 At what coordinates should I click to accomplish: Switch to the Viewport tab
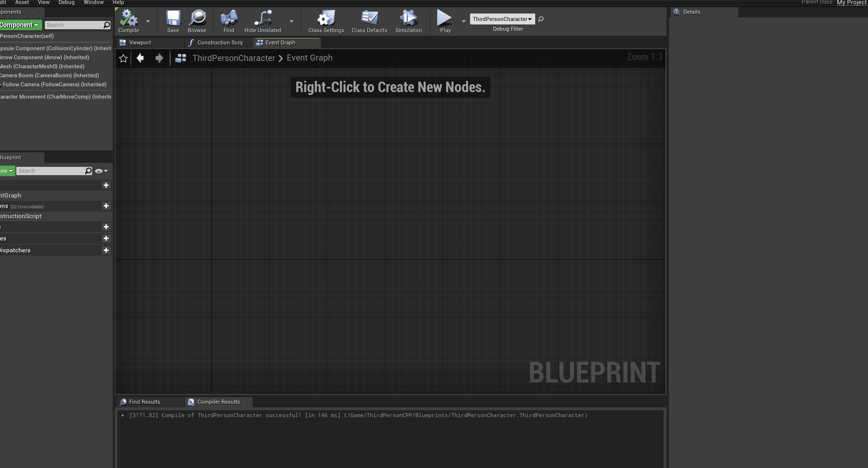pos(139,42)
